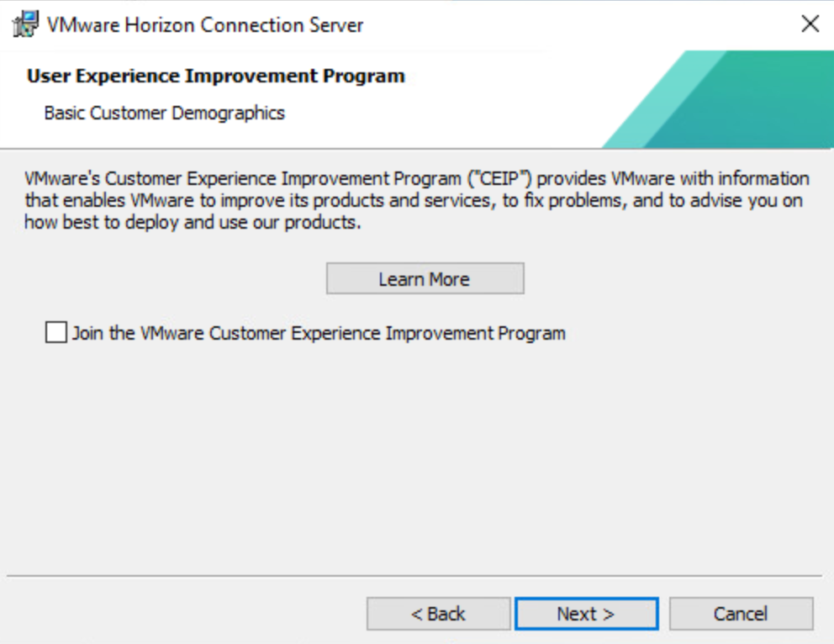Proceed by clicking 'Next >'
The image size is (834, 644).
(586, 614)
